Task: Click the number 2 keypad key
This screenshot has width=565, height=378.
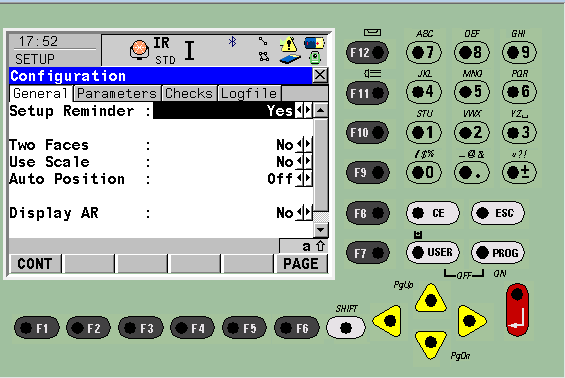Action: [471, 133]
